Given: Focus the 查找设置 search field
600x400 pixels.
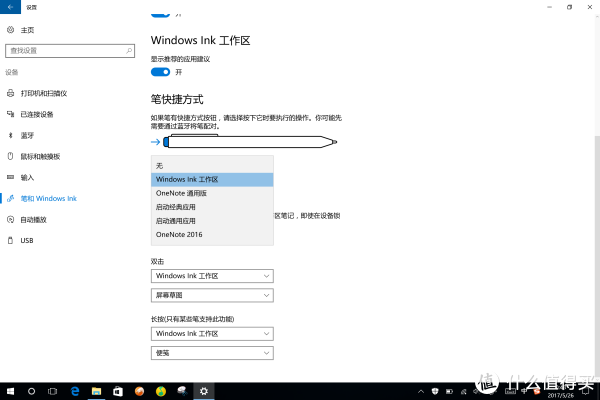Looking at the screenshot, I should [70, 51].
